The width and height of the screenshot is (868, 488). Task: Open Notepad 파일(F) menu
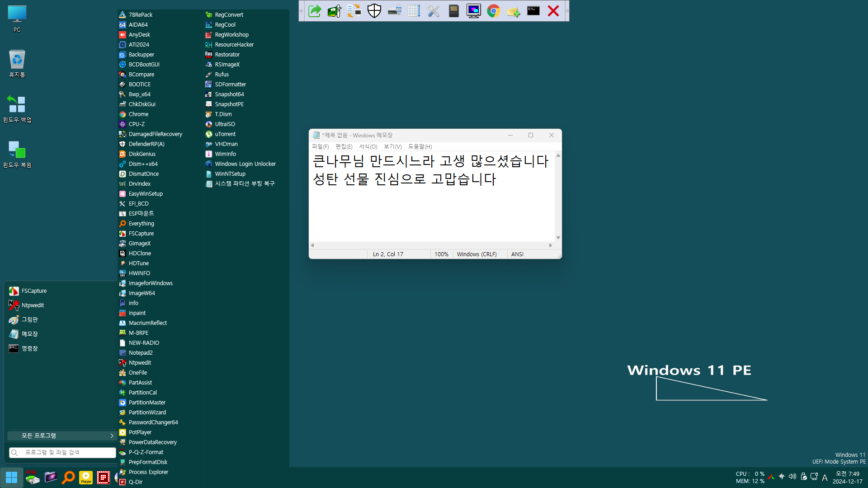click(320, 147)
